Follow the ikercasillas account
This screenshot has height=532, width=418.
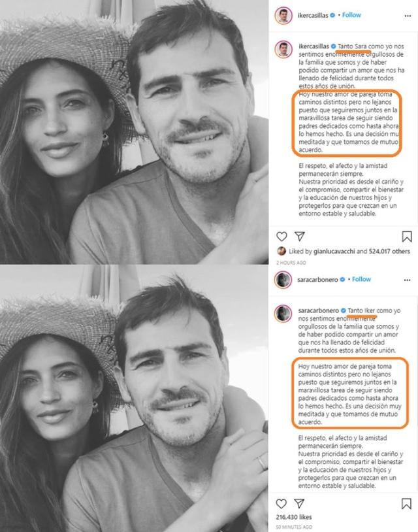point(351,15)
